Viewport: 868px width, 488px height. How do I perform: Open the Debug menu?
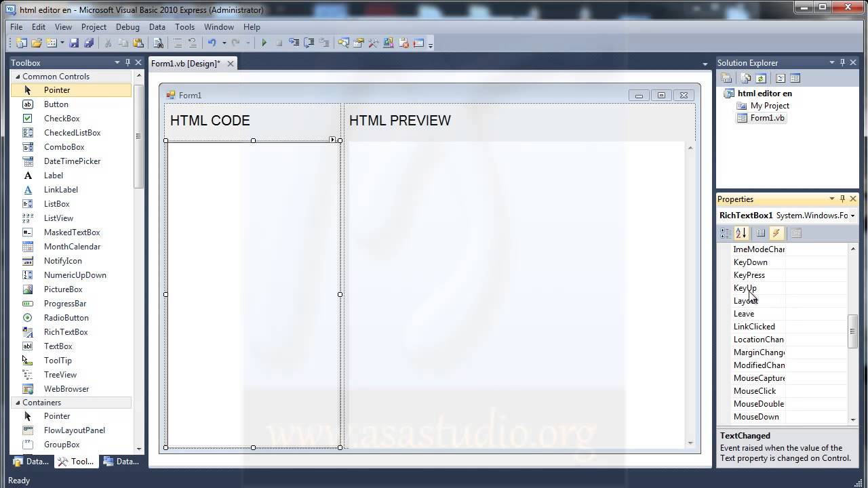(x=127, y=27)
